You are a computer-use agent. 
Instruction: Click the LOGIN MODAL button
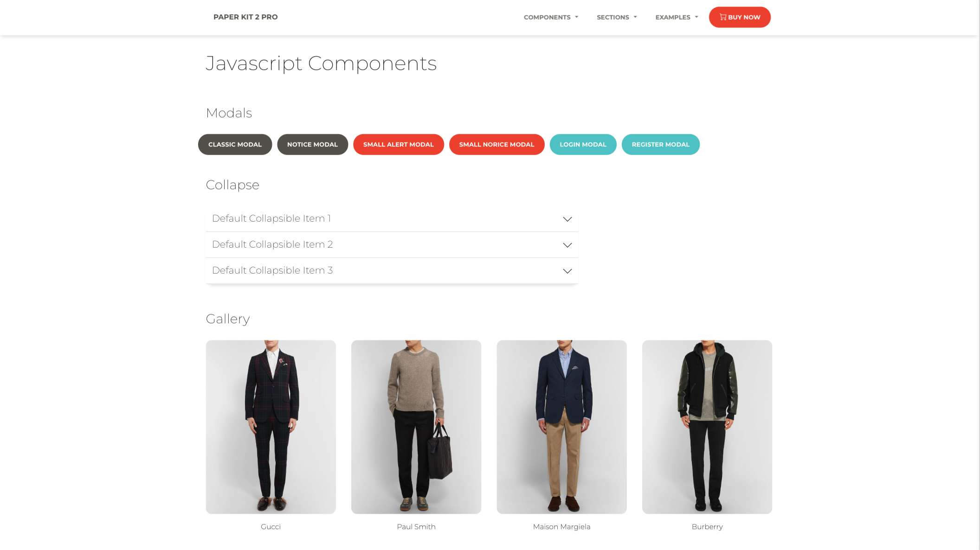(x=583, y=144)
